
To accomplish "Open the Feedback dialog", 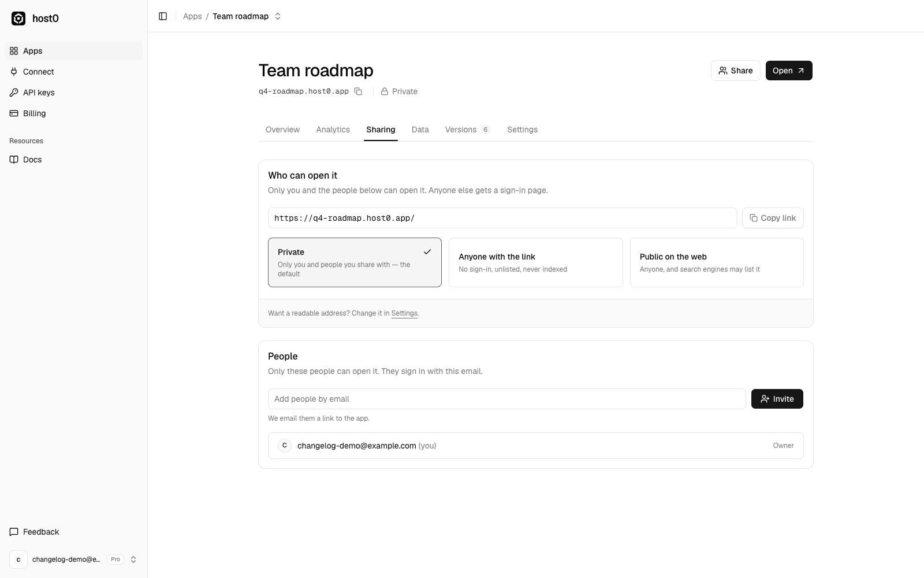I will 74,532.
